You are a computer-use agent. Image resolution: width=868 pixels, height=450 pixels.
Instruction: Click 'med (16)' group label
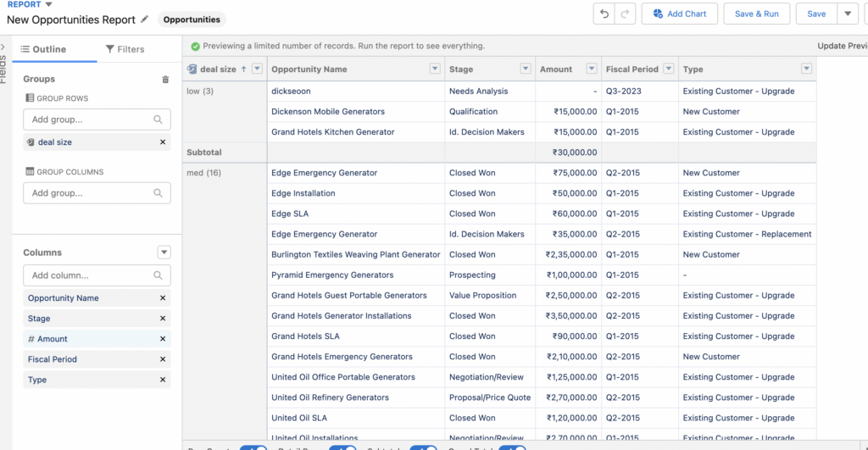[203, 173]
